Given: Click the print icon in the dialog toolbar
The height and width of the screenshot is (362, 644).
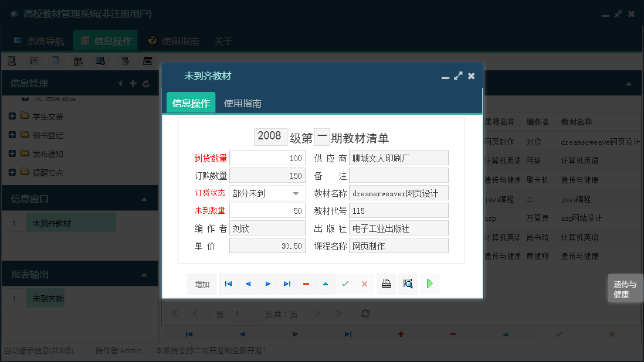Looking at the screenshot, I should pos(387,284).
